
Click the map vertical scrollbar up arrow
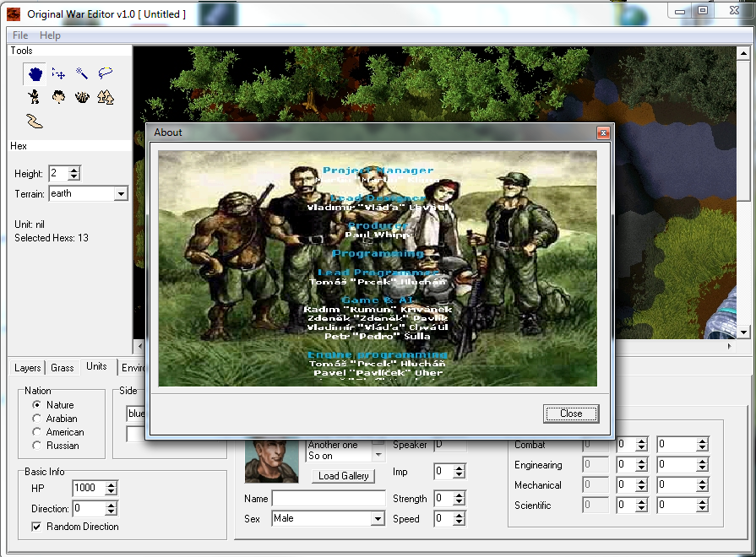743,53
